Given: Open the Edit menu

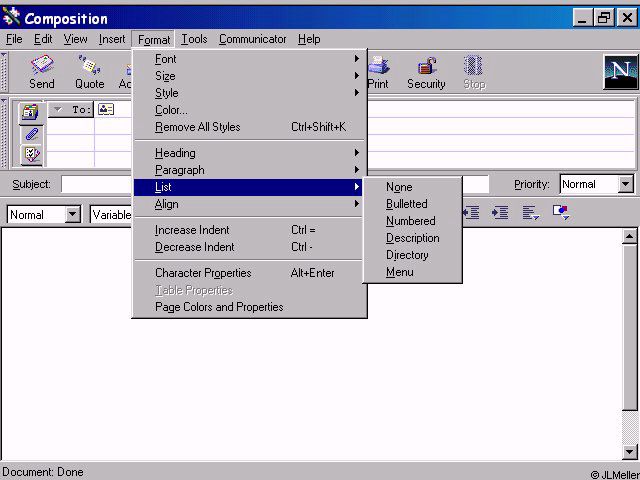Looking at the screenshot, I should (x=43, y=39).
